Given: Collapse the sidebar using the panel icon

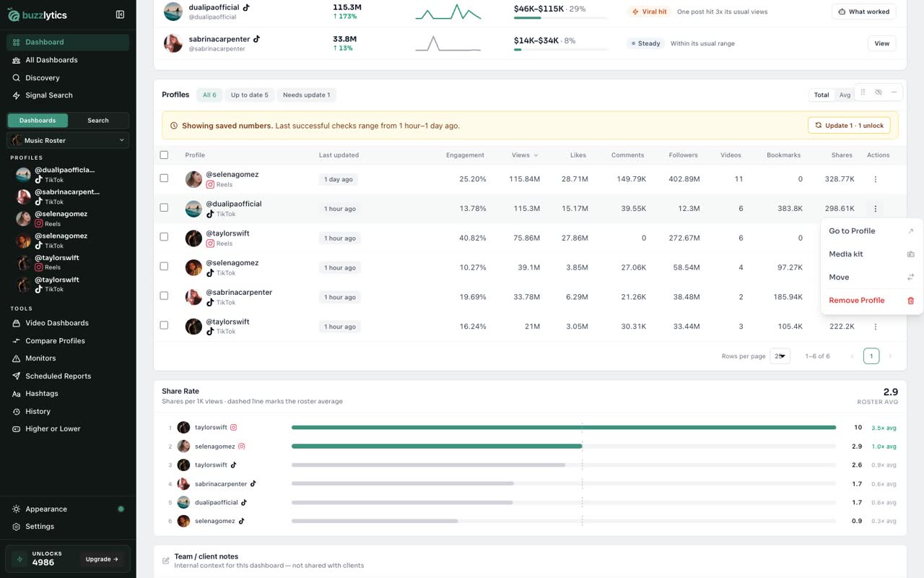Looking at the screenshot, I should [x=120, y=14].
